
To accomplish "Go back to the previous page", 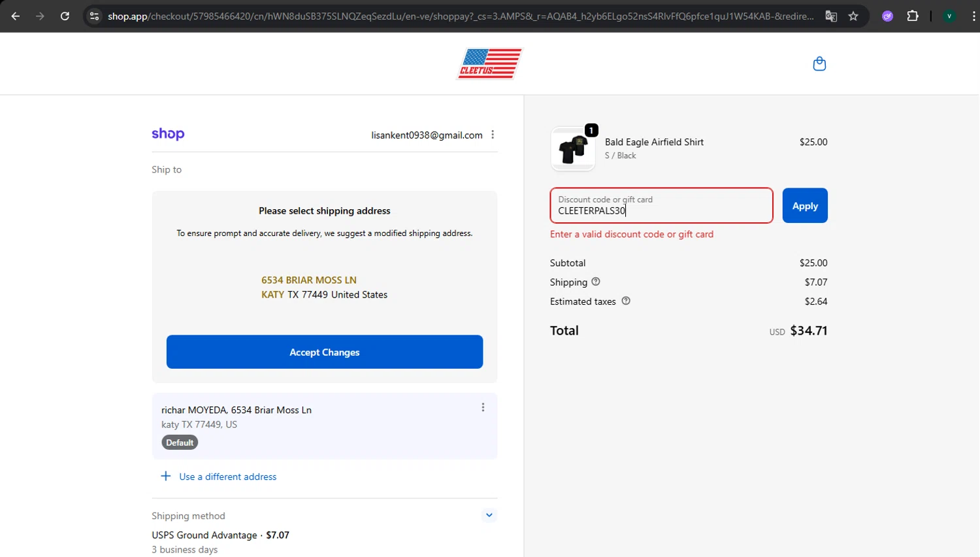I will (x=16, y=16).
